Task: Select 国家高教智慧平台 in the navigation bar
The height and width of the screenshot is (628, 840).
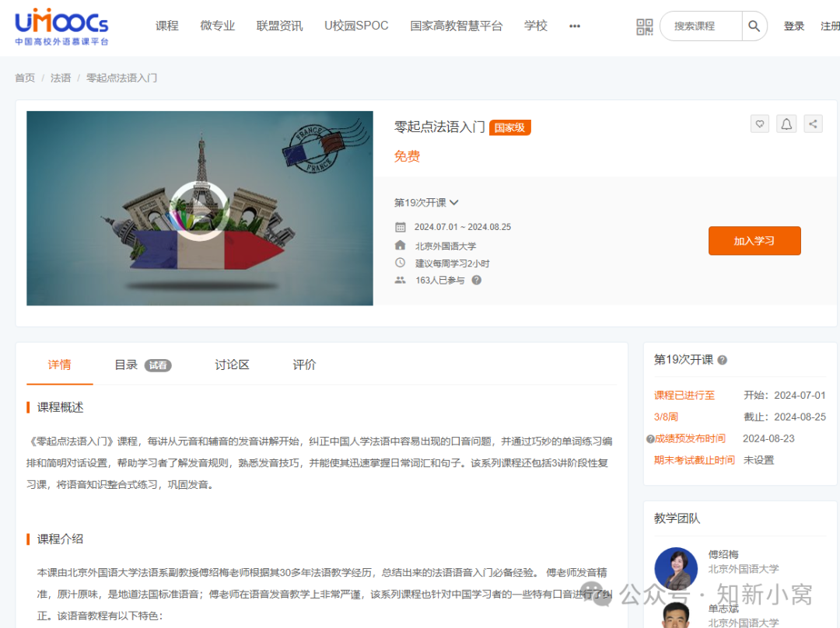Action: pyautogui.click(x=457, y=25)
